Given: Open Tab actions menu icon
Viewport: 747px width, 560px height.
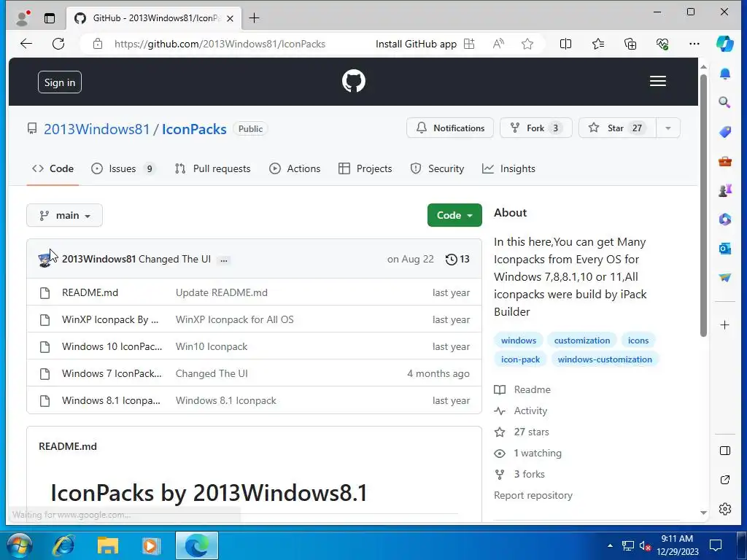Looking at the screenshot, I should (50, 18).
